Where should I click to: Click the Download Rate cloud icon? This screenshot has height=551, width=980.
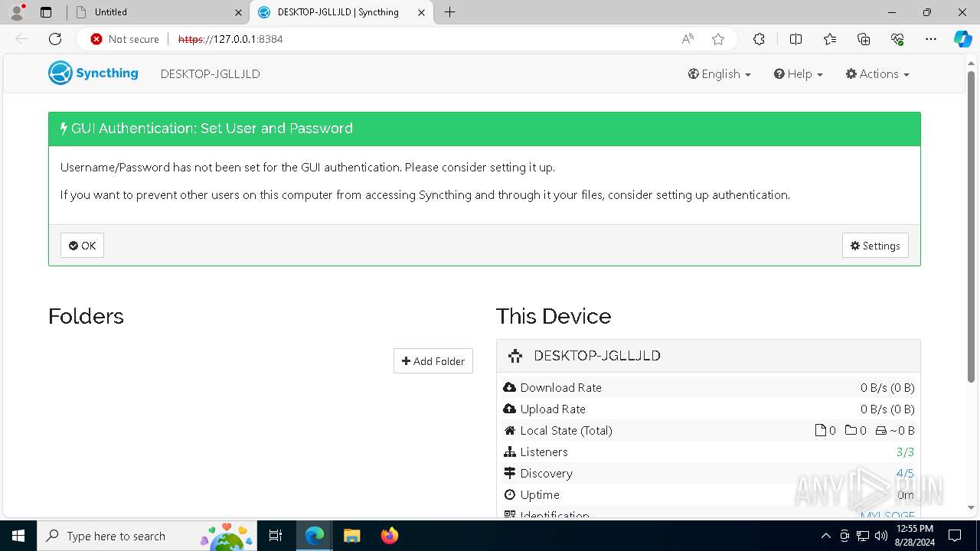tap(510, 387)
